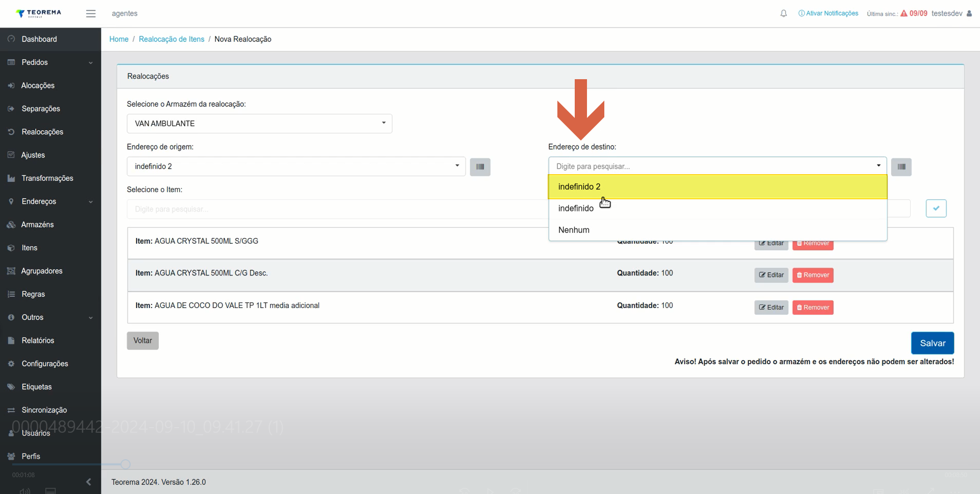
Task: Click the Endereços pin icon
Action: pos(11,201)
